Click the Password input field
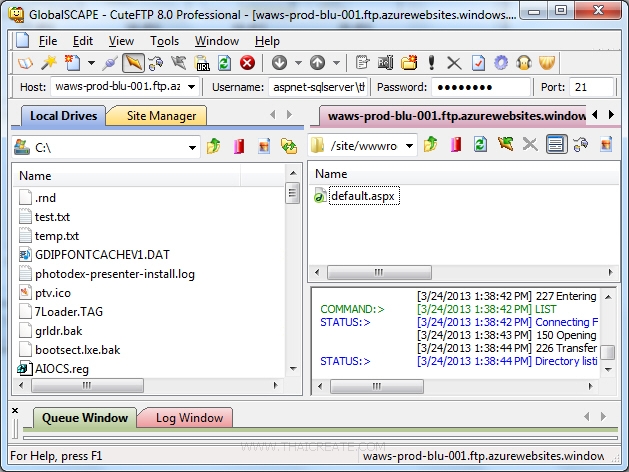 [x=481, y=87]
